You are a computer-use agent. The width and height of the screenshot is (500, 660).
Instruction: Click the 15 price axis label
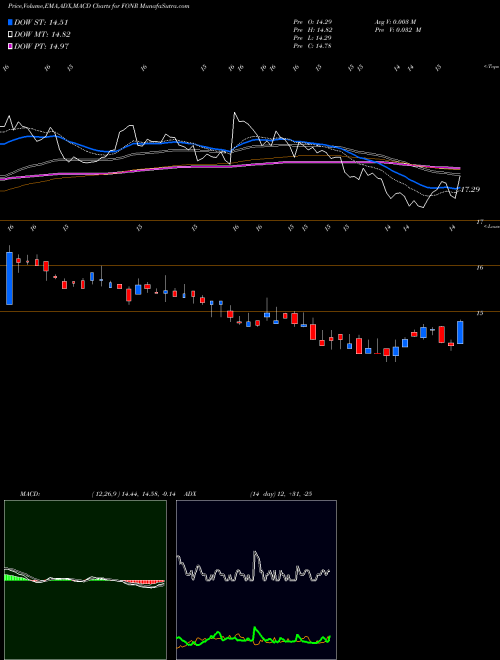click(480, 314)
